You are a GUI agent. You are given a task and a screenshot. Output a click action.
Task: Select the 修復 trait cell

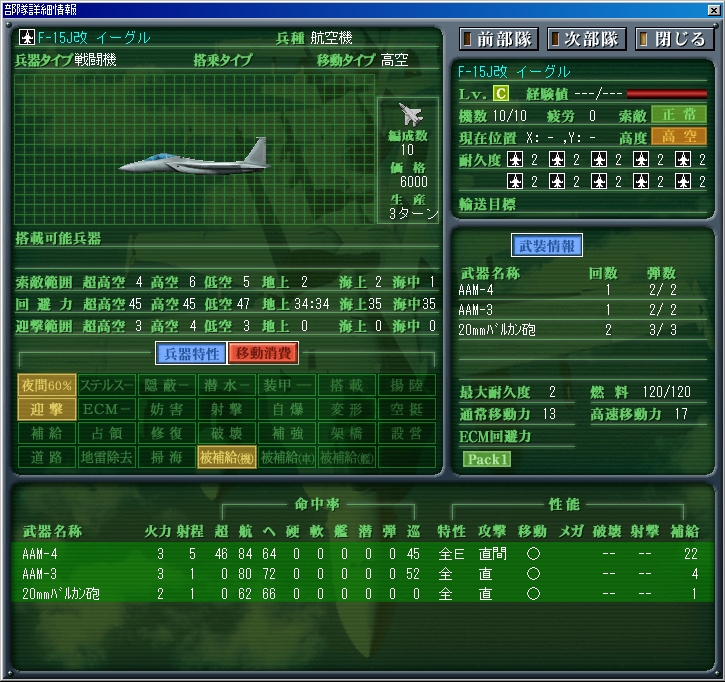pyautogui.click(x=167, y=433)
